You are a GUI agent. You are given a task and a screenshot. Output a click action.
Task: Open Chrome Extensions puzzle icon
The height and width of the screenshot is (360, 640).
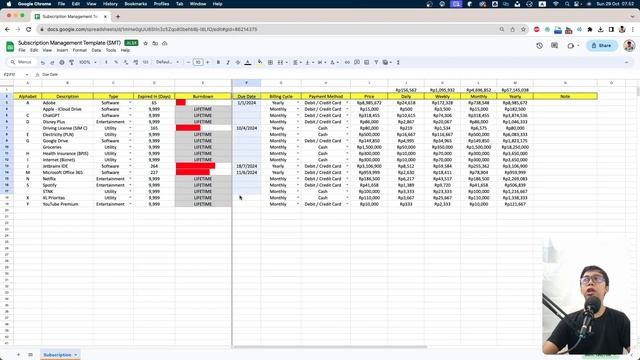pos(590,29)
